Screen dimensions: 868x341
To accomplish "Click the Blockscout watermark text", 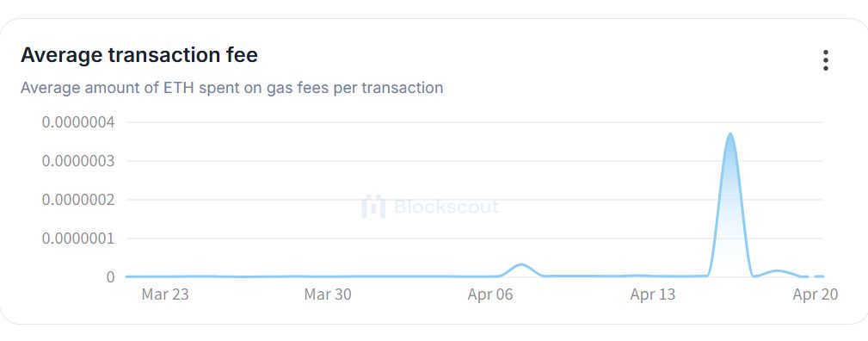I will pos(446,207).
